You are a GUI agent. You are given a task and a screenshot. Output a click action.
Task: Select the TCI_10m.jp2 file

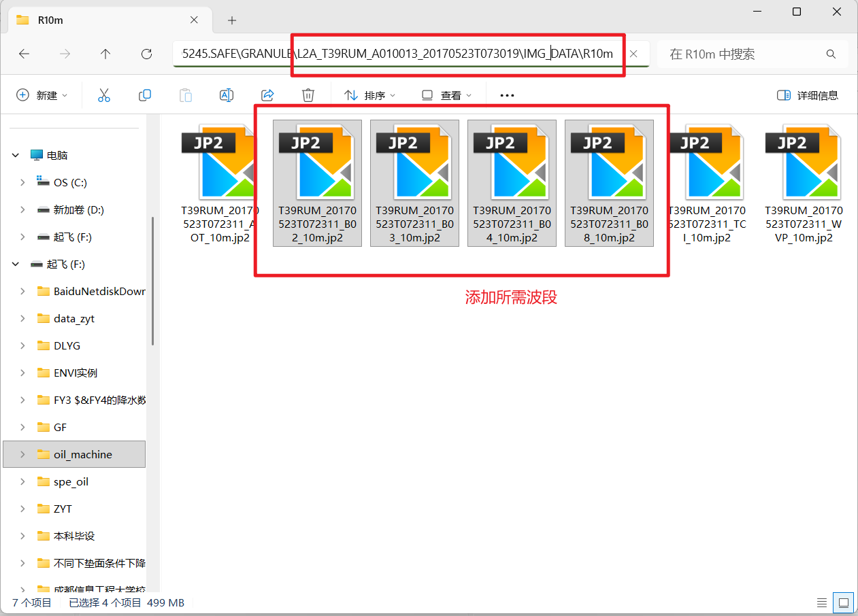[x=706, y=183]
